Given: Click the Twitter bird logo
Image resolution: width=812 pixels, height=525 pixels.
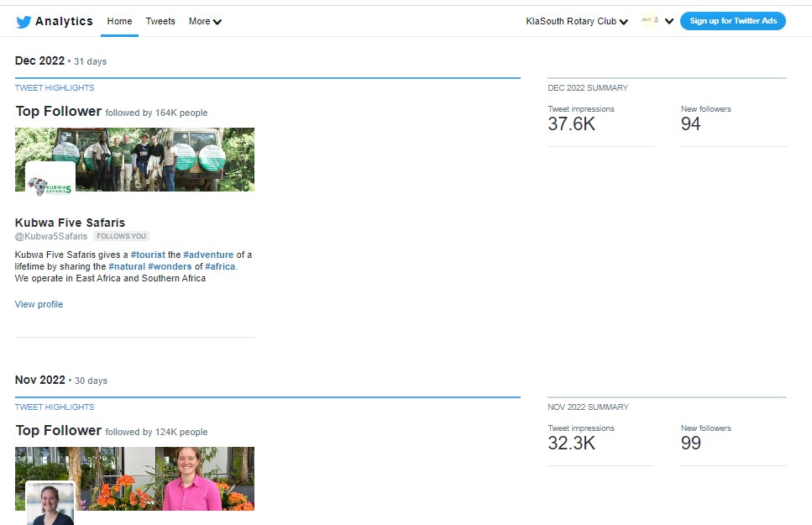Looking at the screenshot, I should [24, 22].
